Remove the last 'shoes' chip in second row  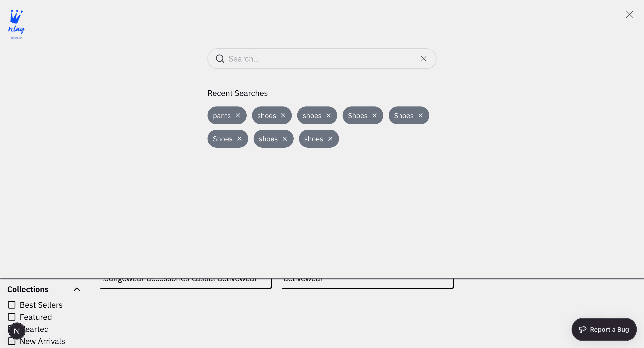coord(330,139)
